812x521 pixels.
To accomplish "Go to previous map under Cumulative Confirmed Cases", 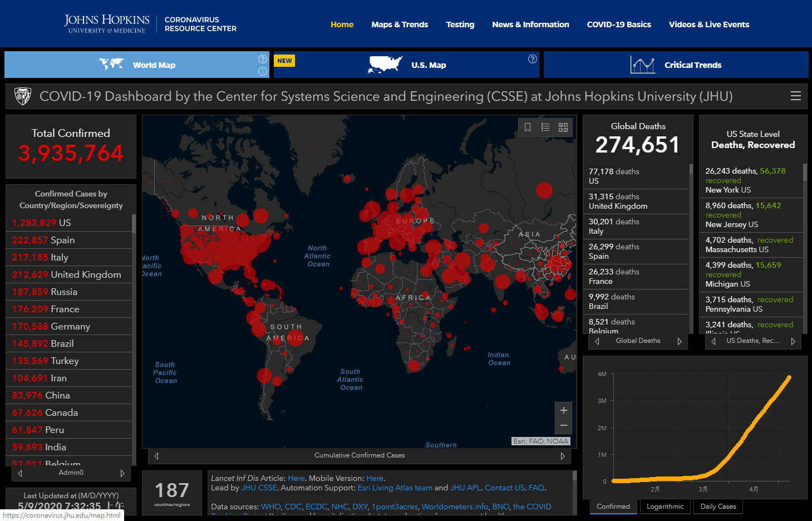I will point(156,456).
